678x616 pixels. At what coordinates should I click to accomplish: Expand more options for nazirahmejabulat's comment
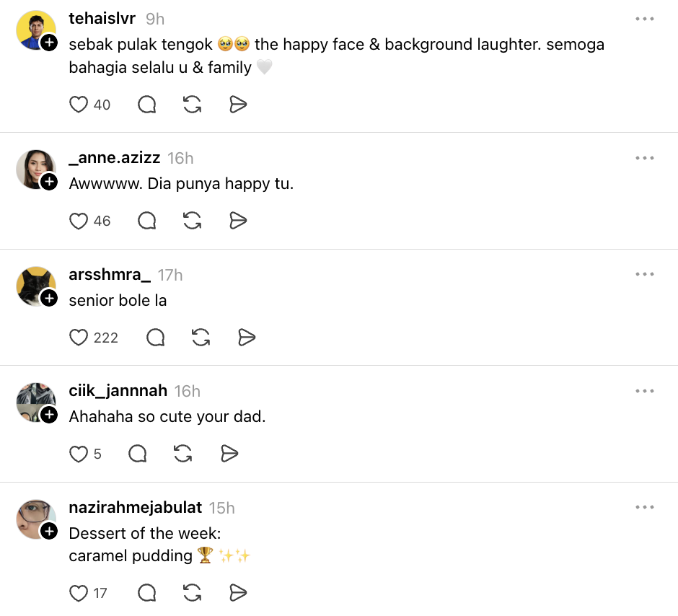pos(645,508)
